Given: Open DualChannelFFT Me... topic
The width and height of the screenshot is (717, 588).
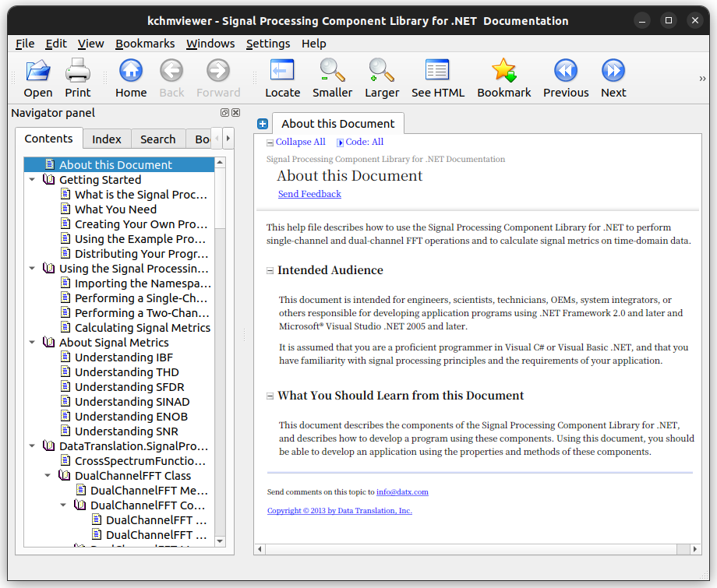Looking at the screenshot, I should [x=149, y=490].
